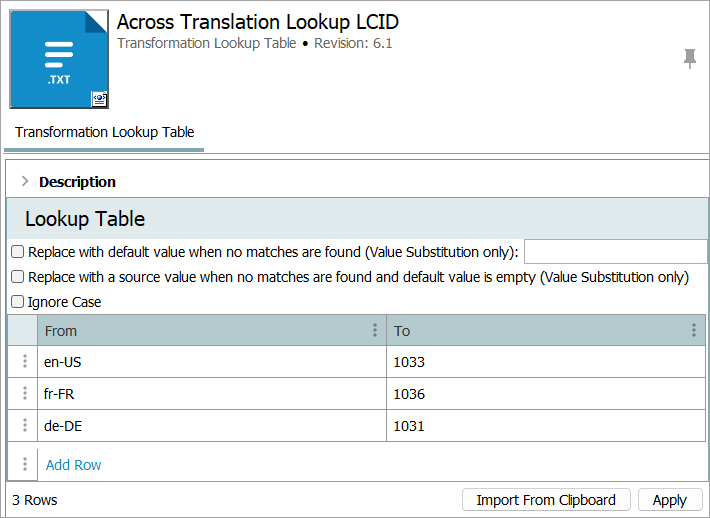Click the Add Row link
The height and width of the screenshot is (518, 710).
point(74,465)
